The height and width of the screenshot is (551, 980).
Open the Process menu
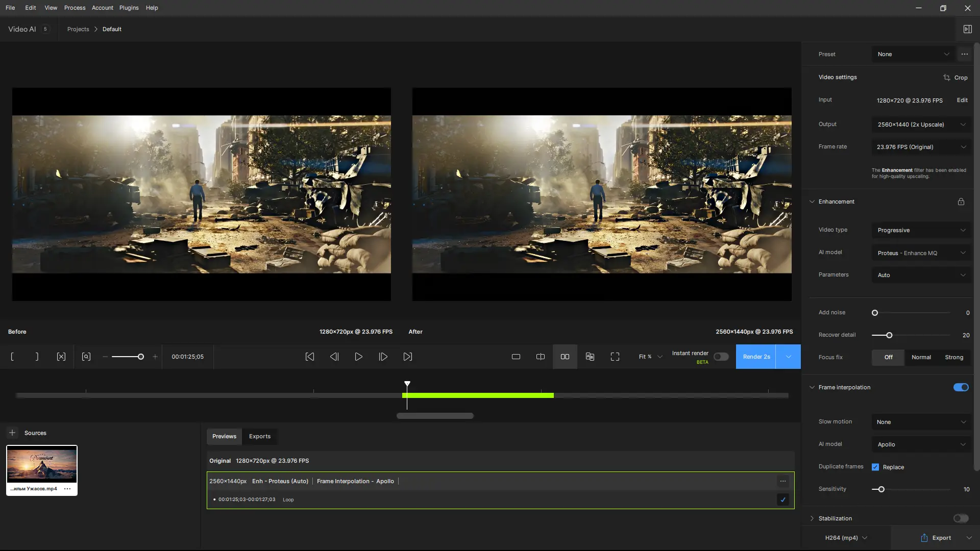75,8
